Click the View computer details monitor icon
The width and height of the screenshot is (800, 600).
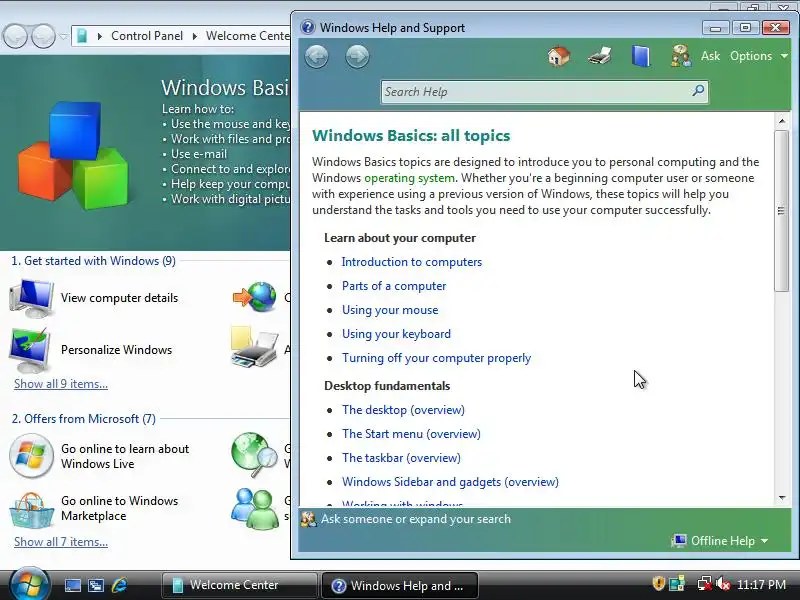click(32, 298)
